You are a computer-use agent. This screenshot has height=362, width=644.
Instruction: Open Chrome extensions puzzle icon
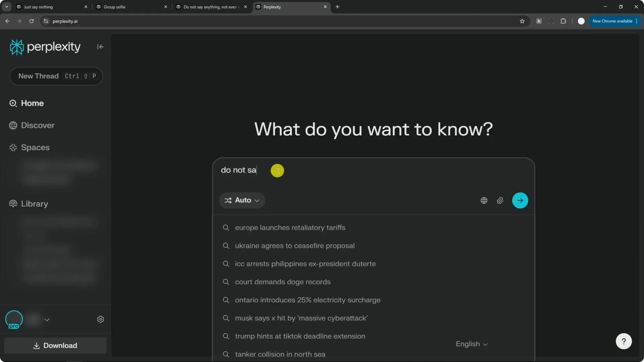pos(563,21)
